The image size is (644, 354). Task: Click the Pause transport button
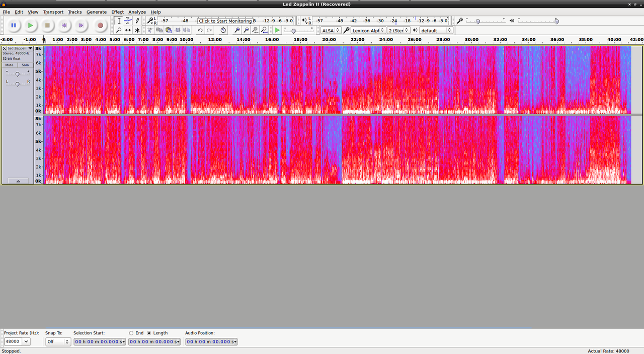14,25
